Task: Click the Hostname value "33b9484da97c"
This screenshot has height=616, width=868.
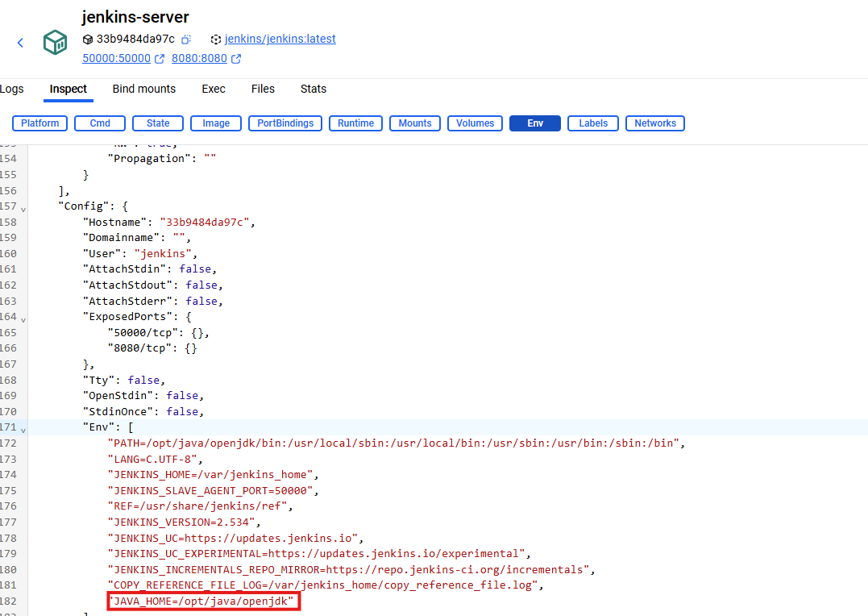Action: point(204,223)
